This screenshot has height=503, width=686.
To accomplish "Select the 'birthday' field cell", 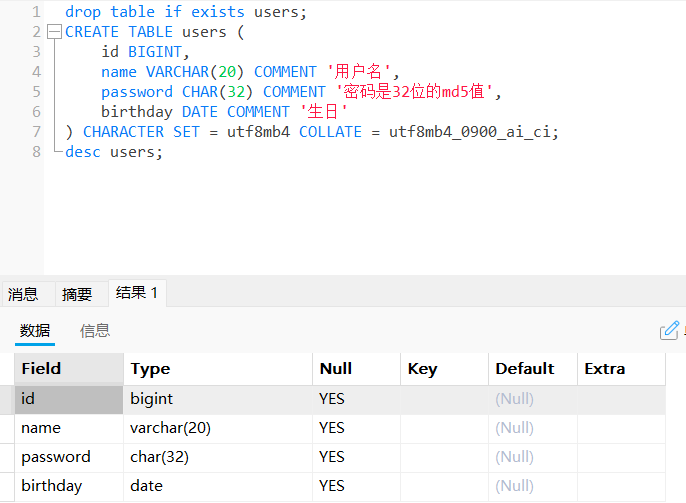I will pos(69,486).
